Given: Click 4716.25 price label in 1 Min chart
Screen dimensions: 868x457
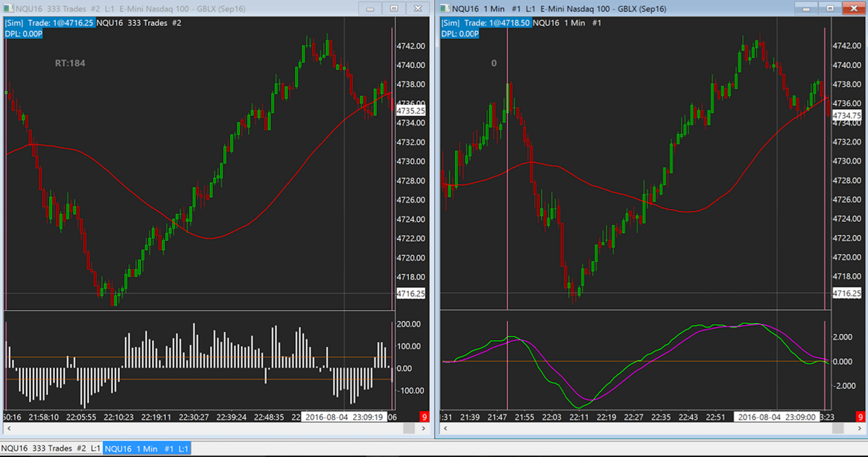Looking at the screenshot, I should pos(846,294).
